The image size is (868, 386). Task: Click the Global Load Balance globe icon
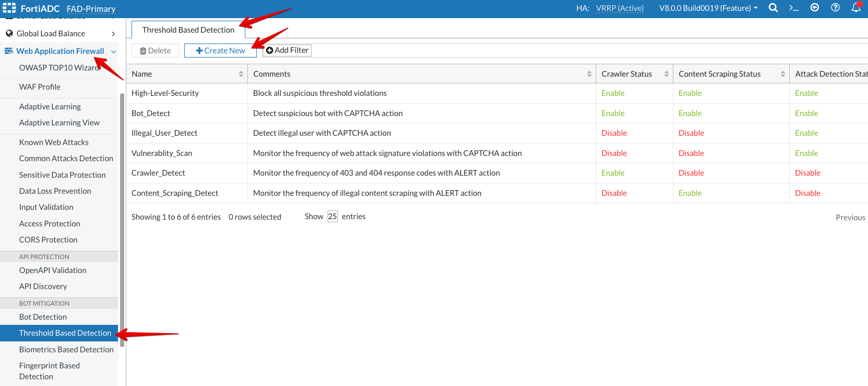coord(9,34)
